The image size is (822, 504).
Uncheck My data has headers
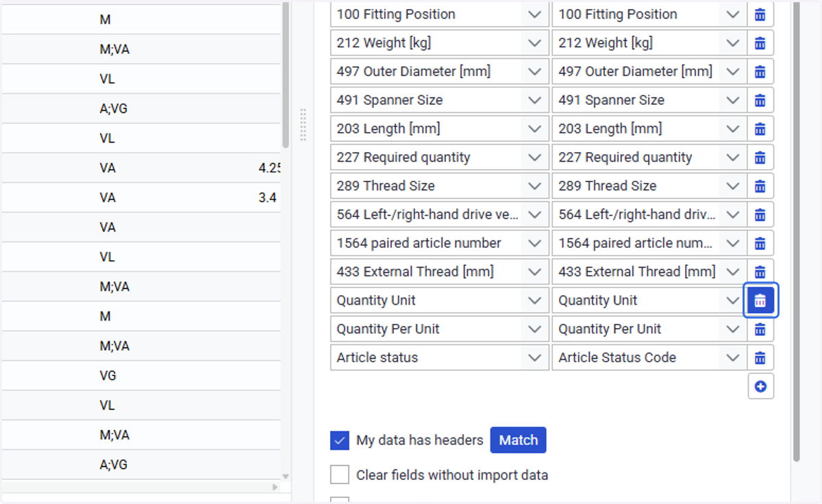(340, 440)
